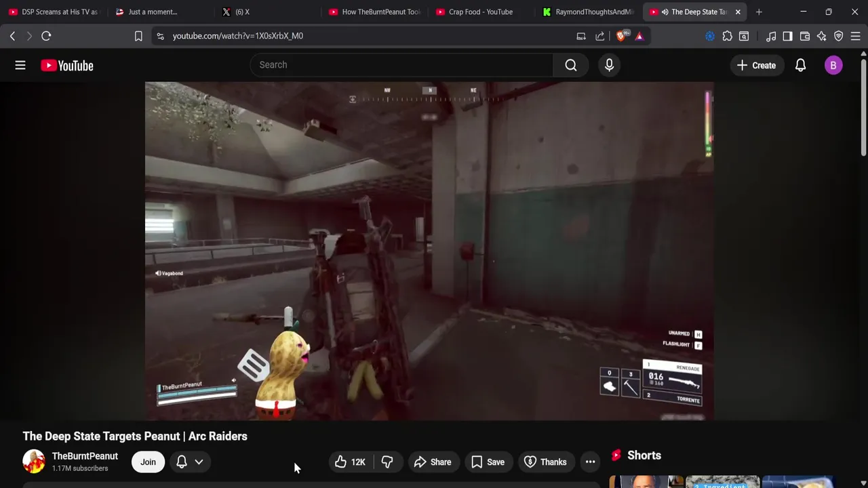
Task: Share this page via address bar icon
Action: click(599, 36)
